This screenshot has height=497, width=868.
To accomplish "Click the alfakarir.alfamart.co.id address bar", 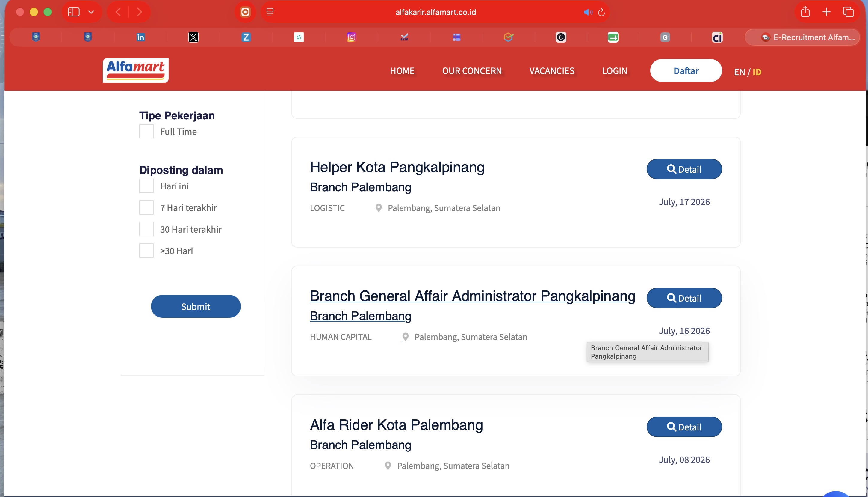I will point(435,12).
